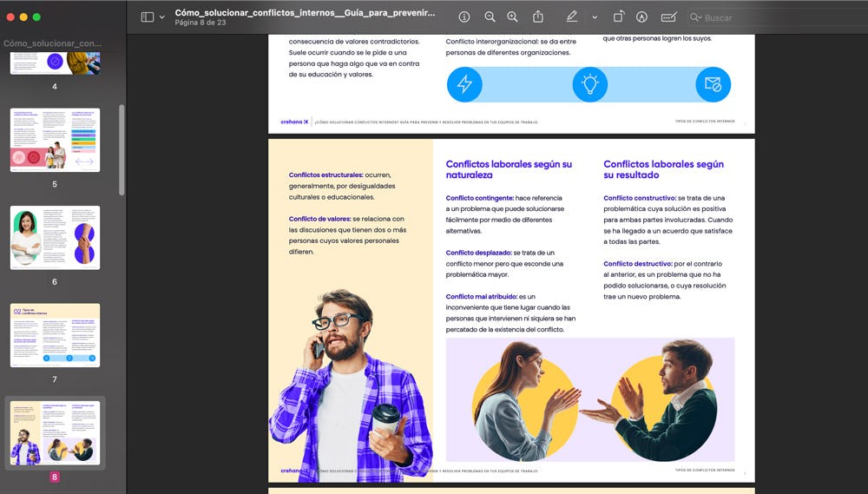Click the document title in toolbar
Image resolution: width=868 pixels, height=494 pixels.
[x=304, y=12]
